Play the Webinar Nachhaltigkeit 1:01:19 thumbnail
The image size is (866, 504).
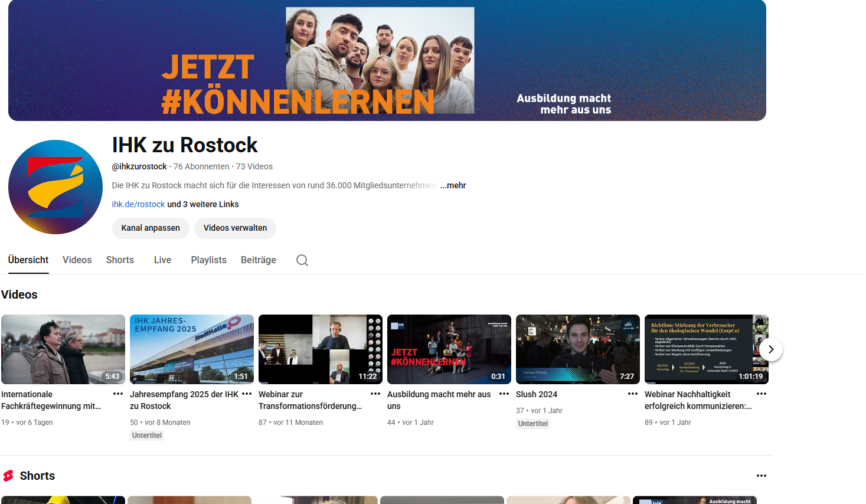pyautogui.click(x=707, y=349)
